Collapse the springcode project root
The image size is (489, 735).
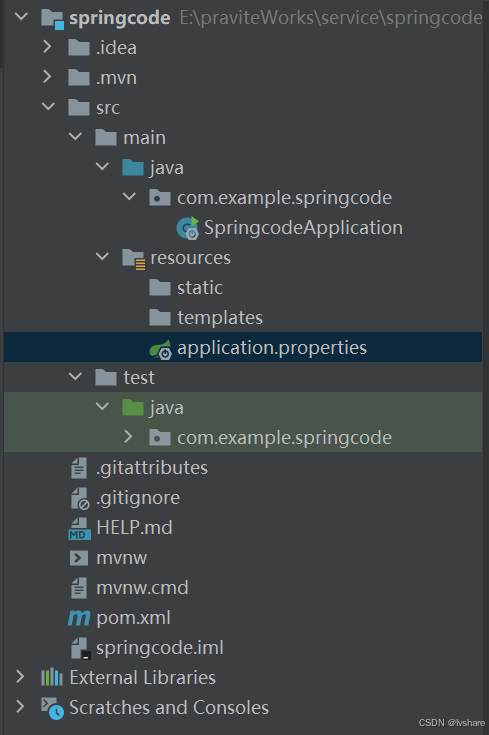click(x=21, y=17)
